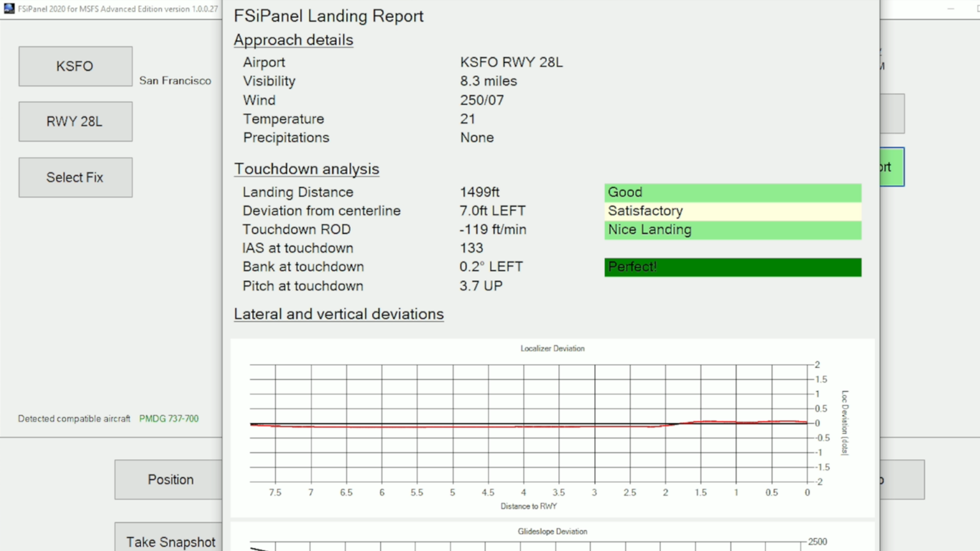
Task: Click the KSFO RWY 28L airport value
Action: tap(512, 62)
